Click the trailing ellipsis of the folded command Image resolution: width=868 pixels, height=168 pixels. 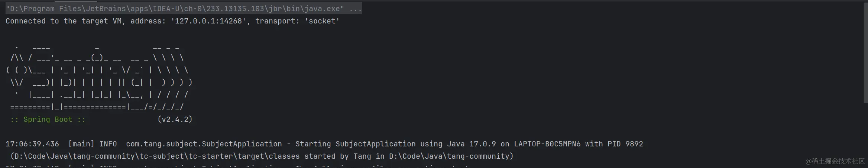click(356, 9)
